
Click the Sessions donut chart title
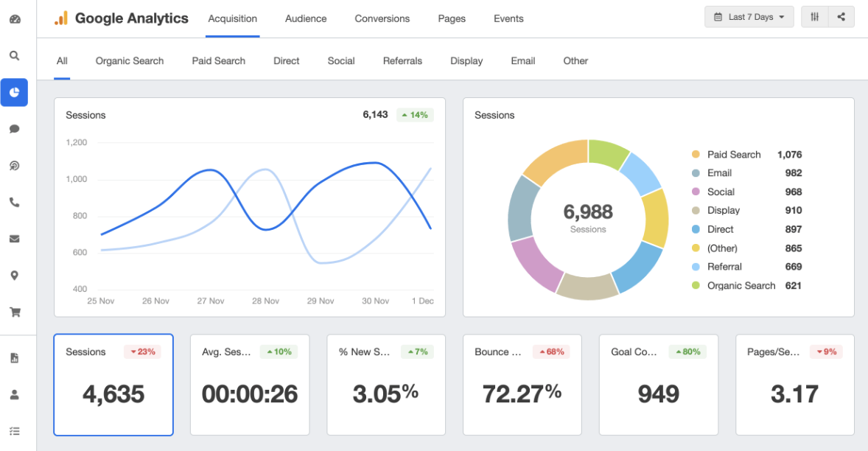(494, 115)
